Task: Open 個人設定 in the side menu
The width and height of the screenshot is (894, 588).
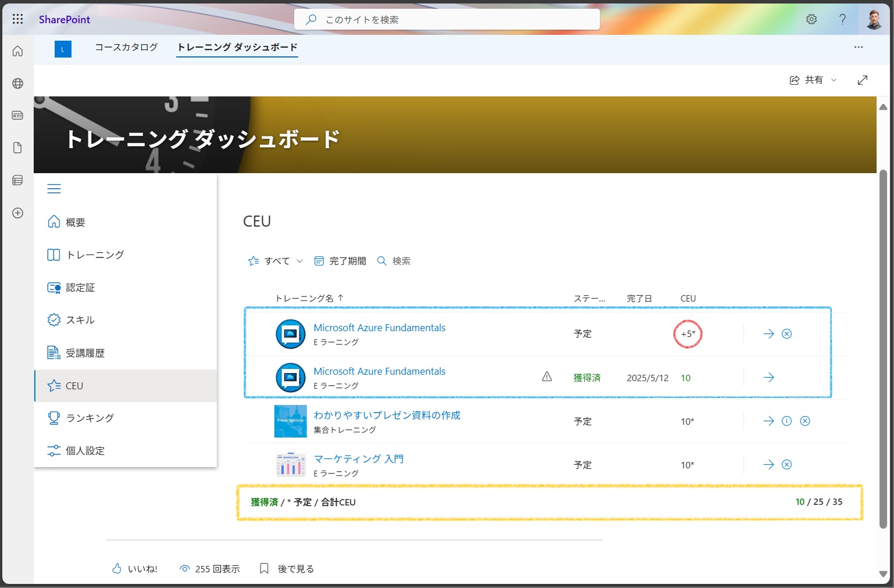Action: tap(126, 451)
